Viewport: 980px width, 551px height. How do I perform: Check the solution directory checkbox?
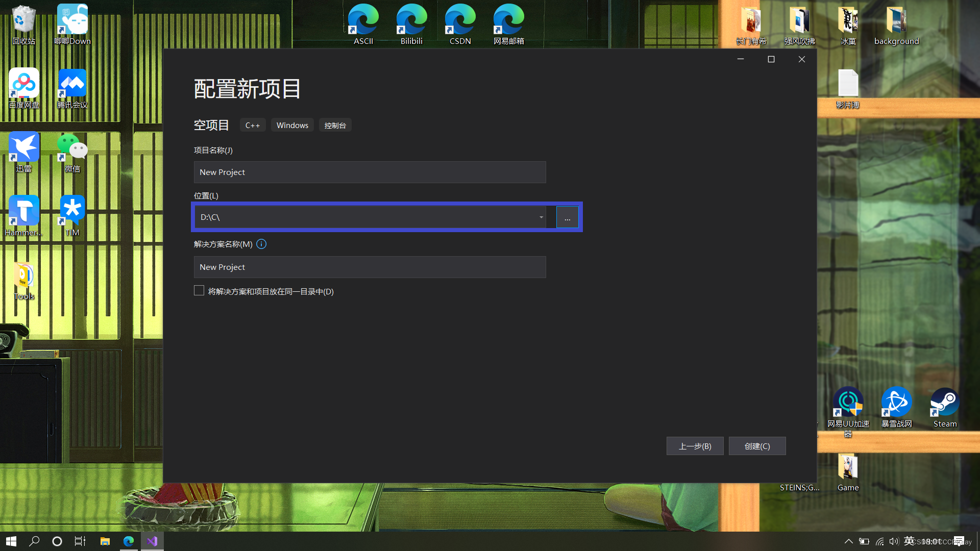click(199, 291)
